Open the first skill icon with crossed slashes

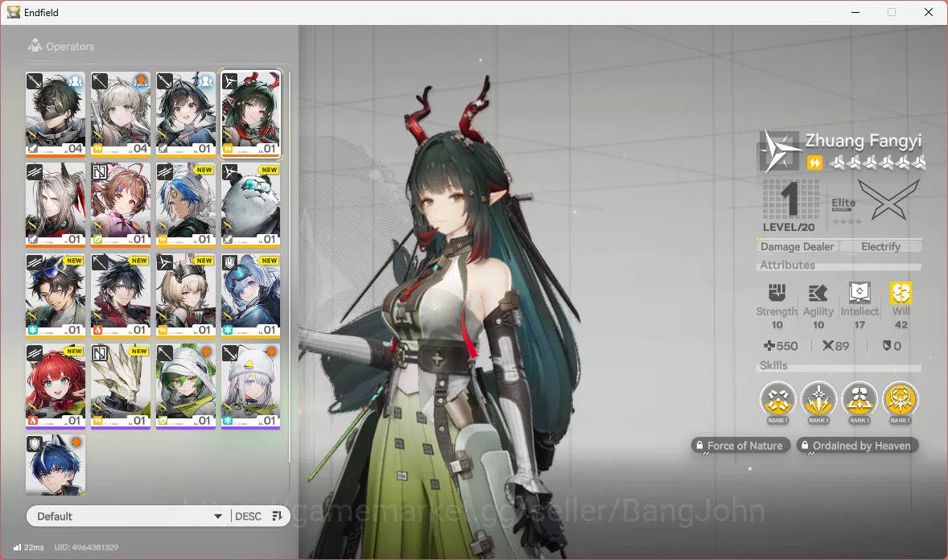click(777, 401)
